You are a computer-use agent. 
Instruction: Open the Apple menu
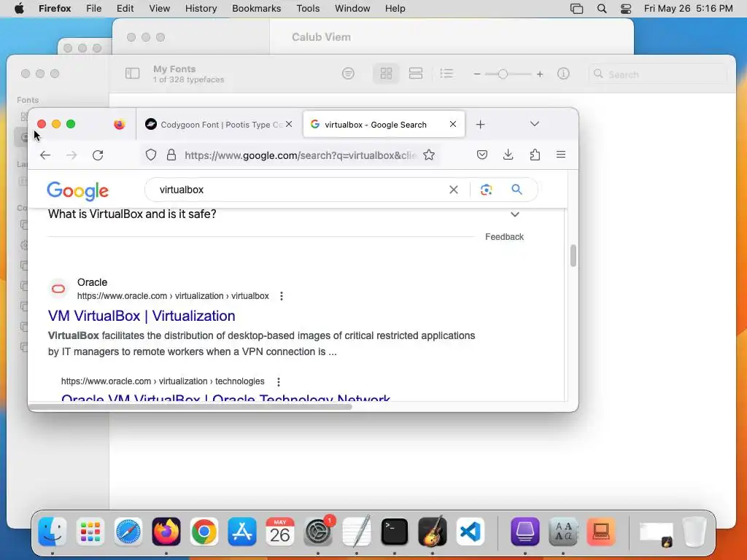click(19, 8)
